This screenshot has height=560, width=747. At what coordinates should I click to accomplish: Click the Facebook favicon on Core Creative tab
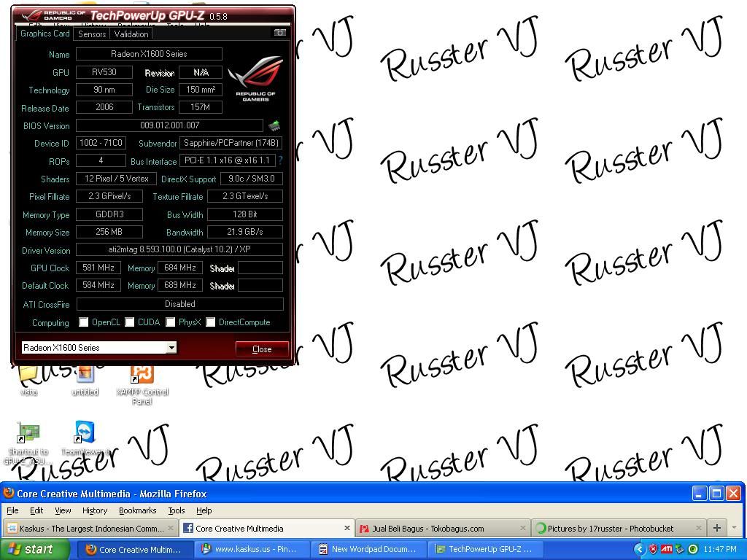pos(187,528)
